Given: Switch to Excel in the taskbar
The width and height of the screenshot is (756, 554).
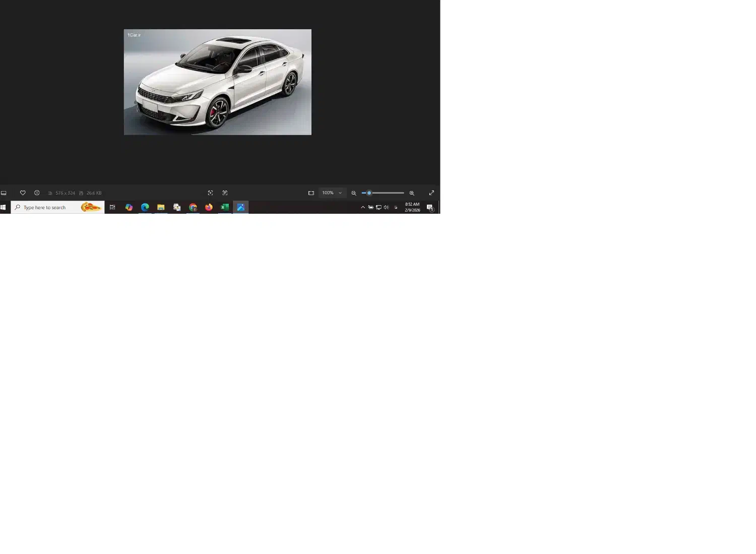Looking at the screenshot, I should tap(225, 207).
